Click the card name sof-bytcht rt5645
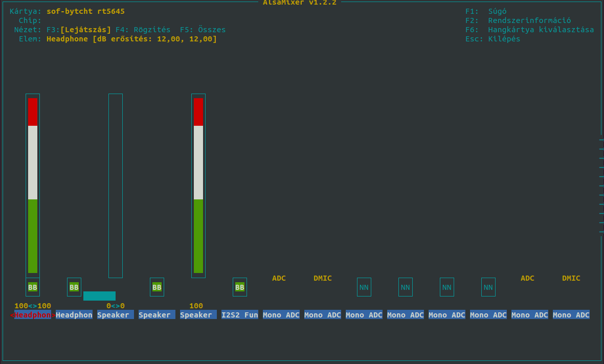The height and width of the screenshot is (364, 604). click(x=85, y=11)
